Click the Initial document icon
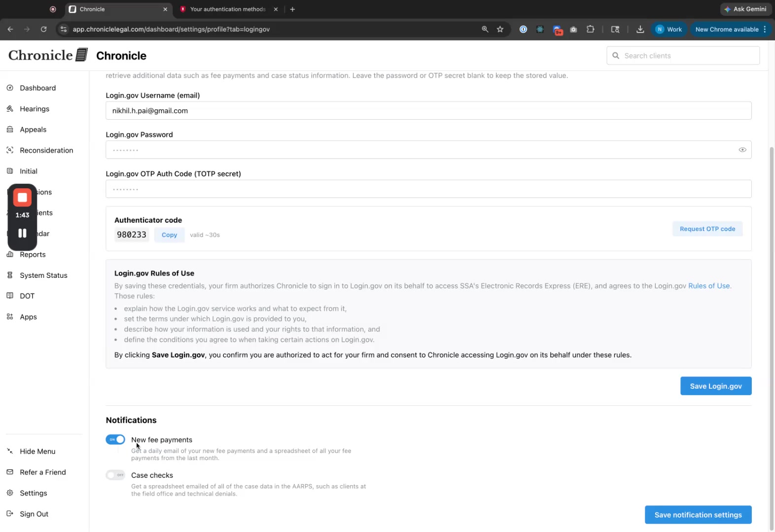 click(10, 171)
